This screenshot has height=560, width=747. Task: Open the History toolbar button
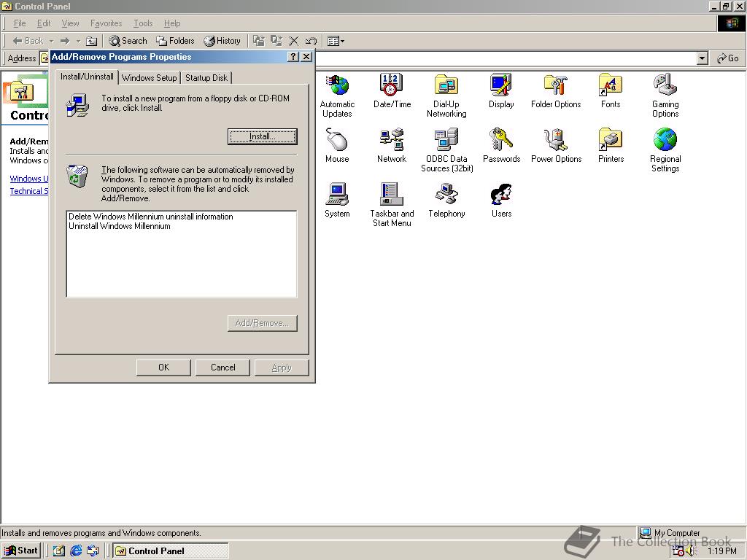coord(222,41)
